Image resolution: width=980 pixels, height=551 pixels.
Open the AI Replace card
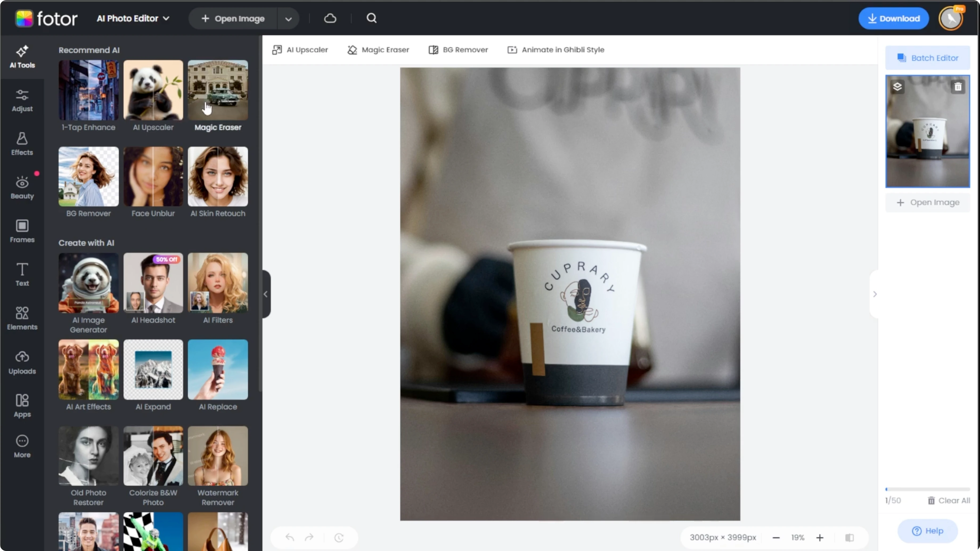[x=218, y=376]
